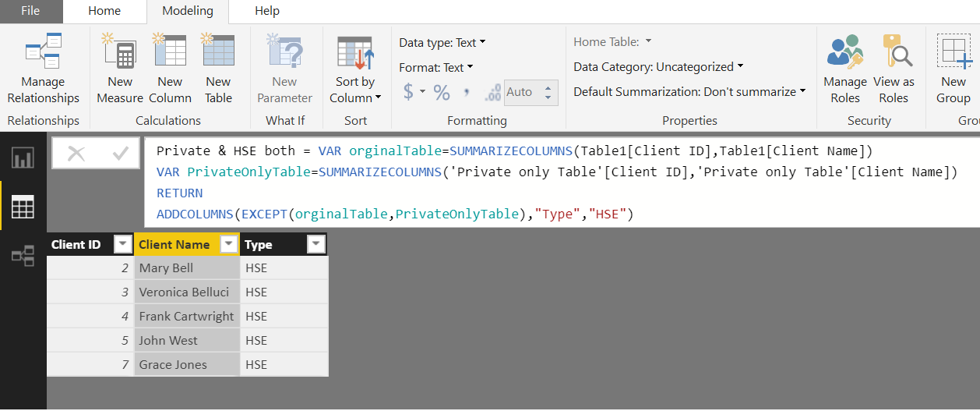
Task: Click inside the DAX formula editor
Action: (x=560, y=182)
